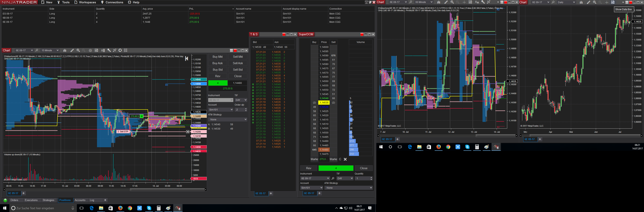The width and height of the screenshot is (644, 212).
Task: Click Chart Trader Rev button
Action: (x=218, y=76)
